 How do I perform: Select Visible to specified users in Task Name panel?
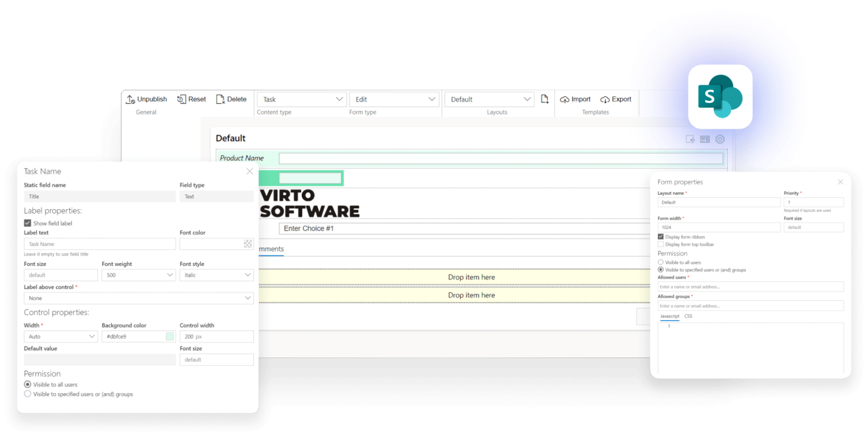[28, 394]
